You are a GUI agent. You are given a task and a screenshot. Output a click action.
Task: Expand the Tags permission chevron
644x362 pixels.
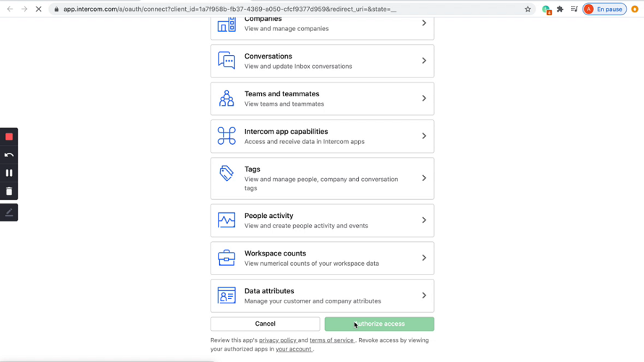click(x=424, y=178)
